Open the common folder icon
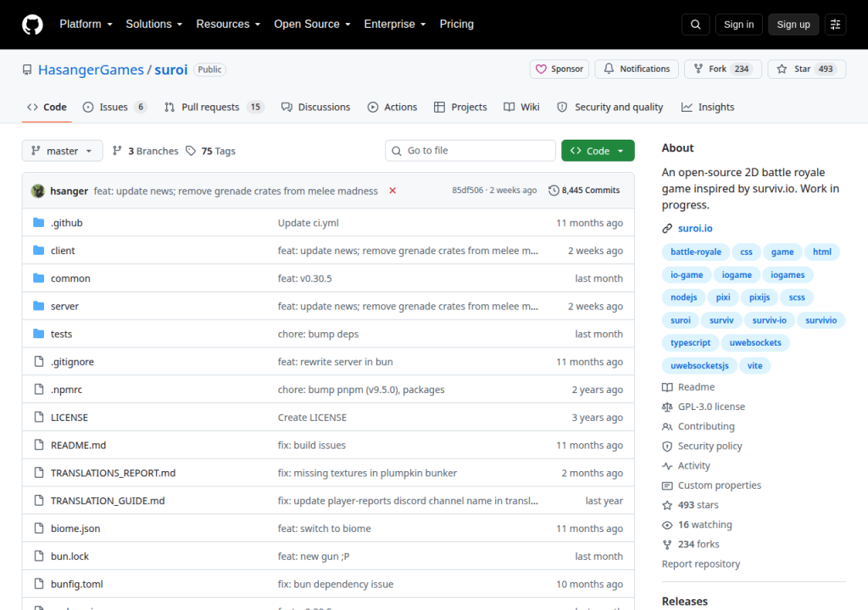This screenshot has height=610, width=868. (x=39, y=278)
